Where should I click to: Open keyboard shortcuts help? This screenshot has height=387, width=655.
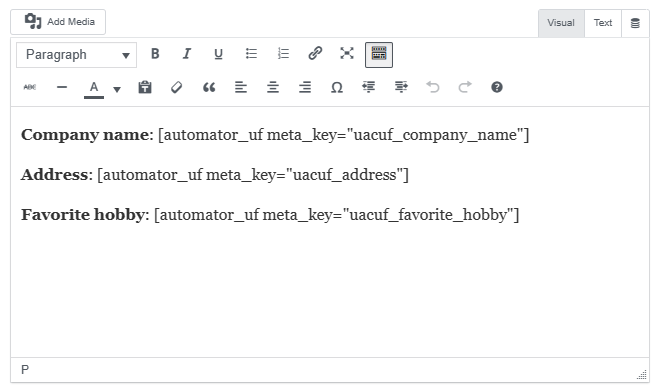(497, 87)
